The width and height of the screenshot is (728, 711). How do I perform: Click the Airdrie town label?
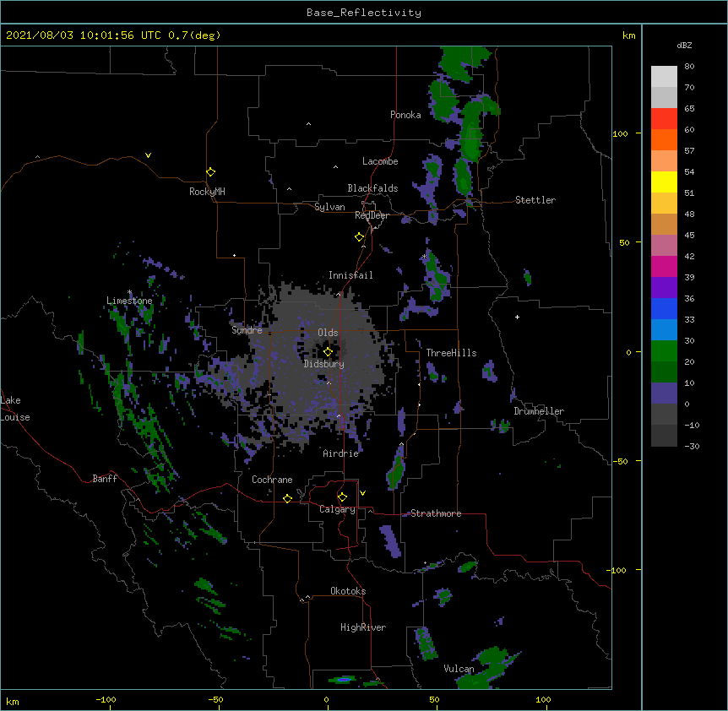[x=341, y=453]
